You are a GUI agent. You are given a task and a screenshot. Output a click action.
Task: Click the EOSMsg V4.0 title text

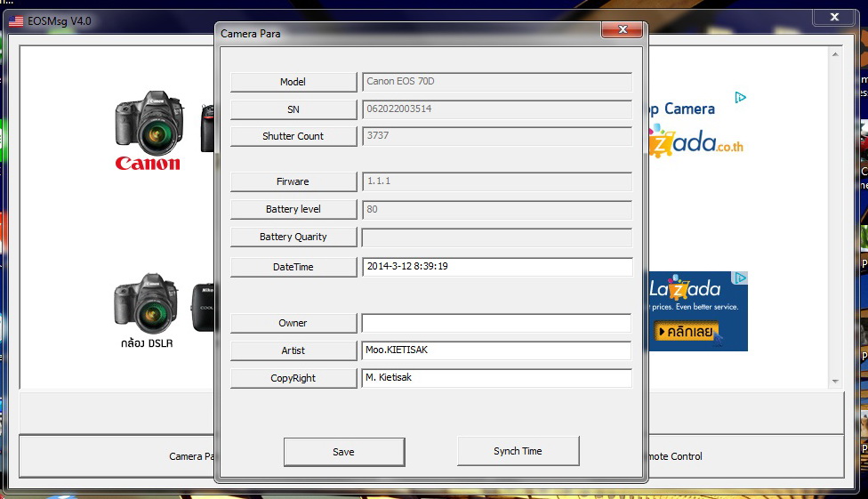(x=60, y=21)
